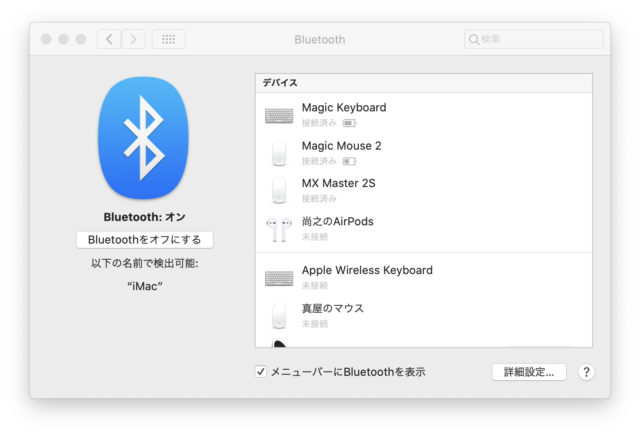This screenshot has width=640, height=435.
Task: Select MX Master 2S device name
Action: tap(339, 183)
